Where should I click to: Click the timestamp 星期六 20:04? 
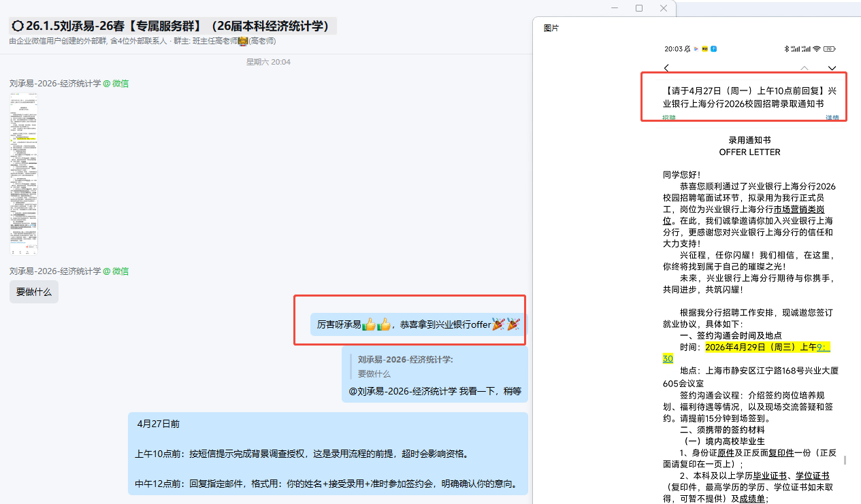(268, 62)
